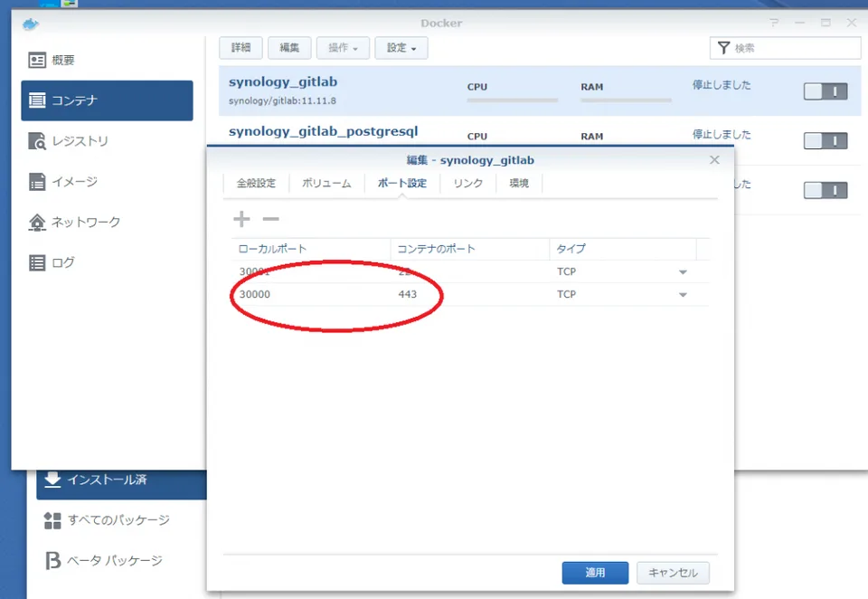This screenshot has width=868, height=599.
Task: Click the イメージ document icon
Action: (37, 181)
